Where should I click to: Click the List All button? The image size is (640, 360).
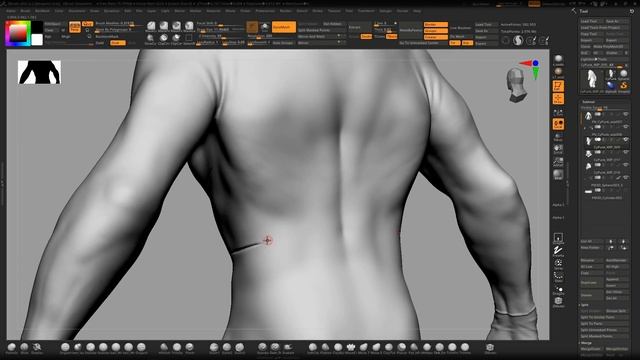click(591, 242)
